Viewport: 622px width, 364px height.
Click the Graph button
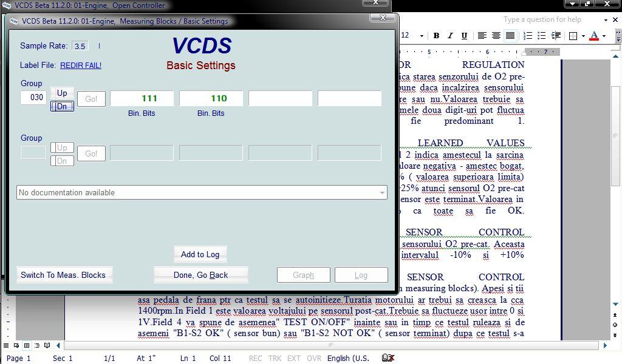pos(304,275)
